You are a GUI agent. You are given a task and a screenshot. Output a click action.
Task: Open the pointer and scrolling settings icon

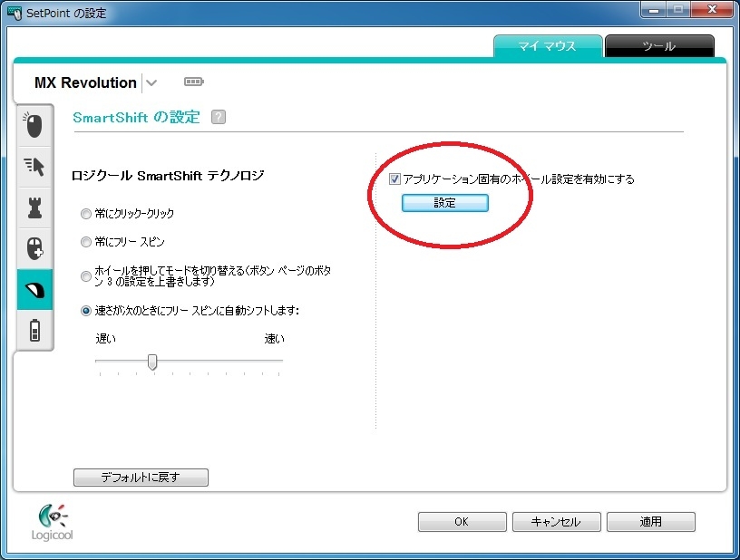pyautogui.click(x=34, y=167)
